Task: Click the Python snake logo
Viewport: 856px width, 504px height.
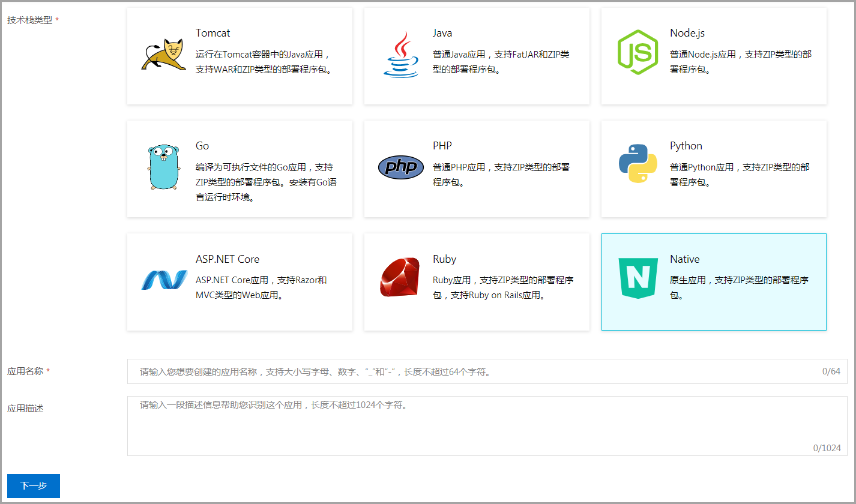Action: coord(638,163)
